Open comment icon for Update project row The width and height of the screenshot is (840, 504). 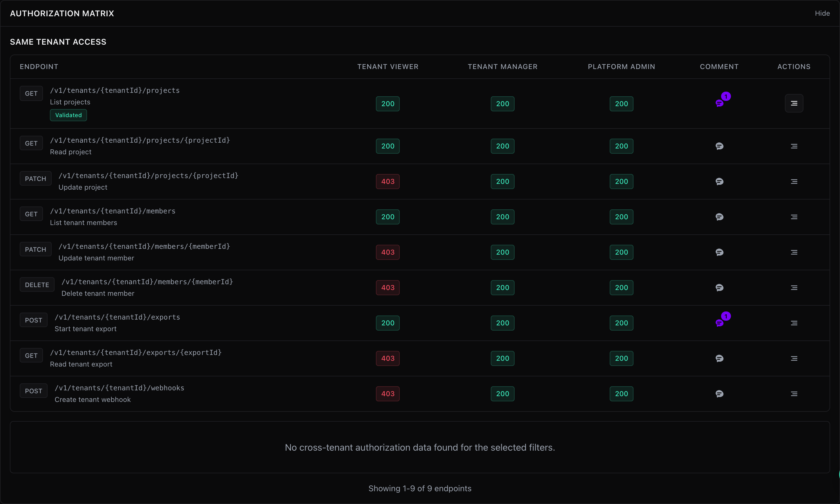coord(719,181)
